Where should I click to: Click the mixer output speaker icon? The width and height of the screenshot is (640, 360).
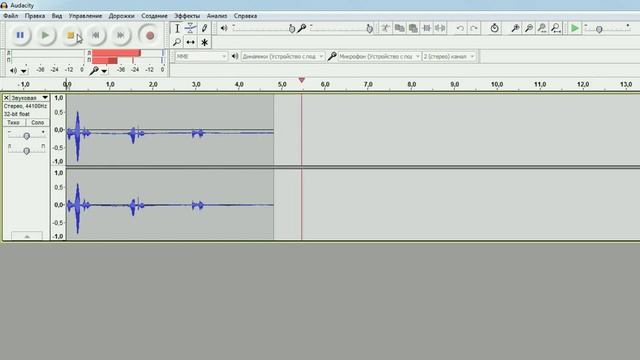[x=224, y=28]
